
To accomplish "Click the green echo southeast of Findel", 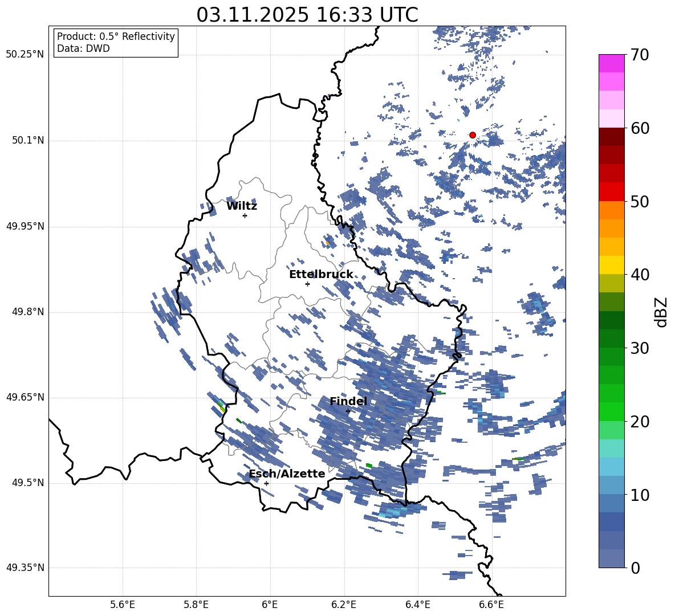I will [x=368, y=466].
